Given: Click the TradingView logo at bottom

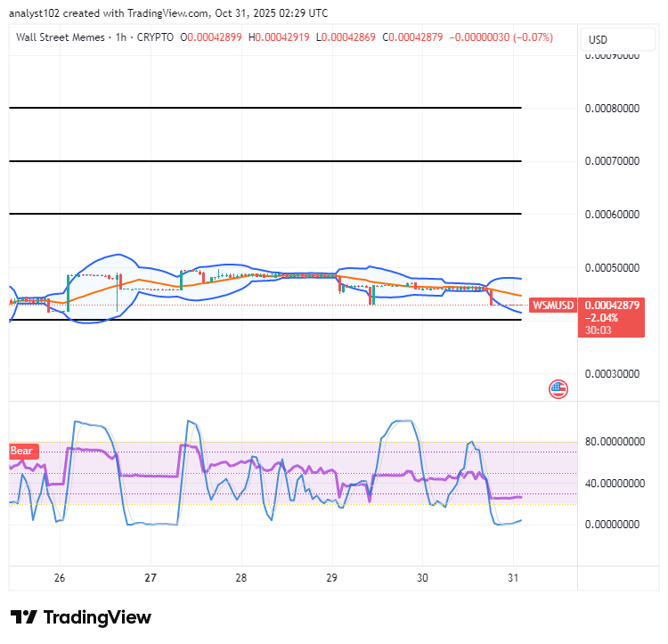Looking at the screenshot, I should tap(81, 617).
